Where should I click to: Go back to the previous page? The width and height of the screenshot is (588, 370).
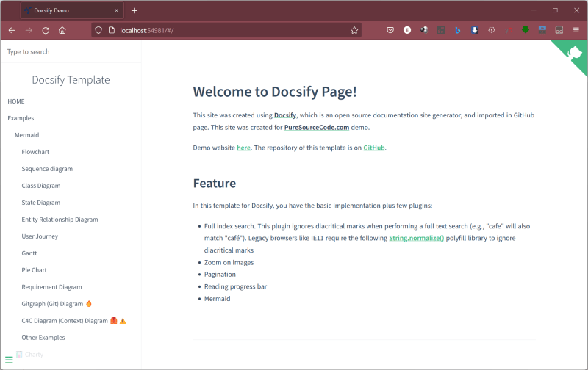(12, 30)
